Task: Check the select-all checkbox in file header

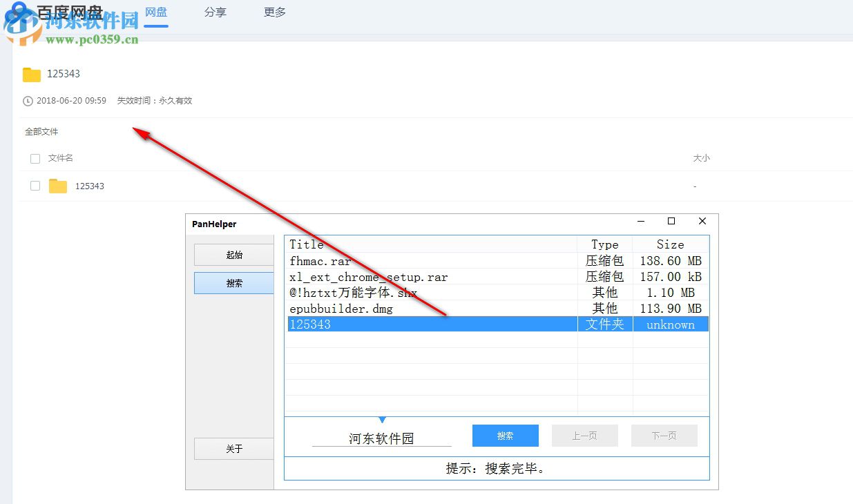Action: pos(35,158)
